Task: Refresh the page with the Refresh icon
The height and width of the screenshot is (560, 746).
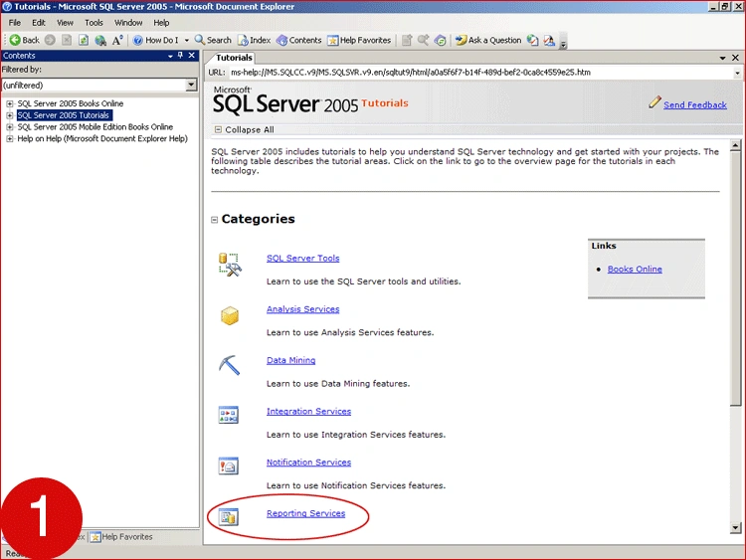Action: (x=84, y=41)
